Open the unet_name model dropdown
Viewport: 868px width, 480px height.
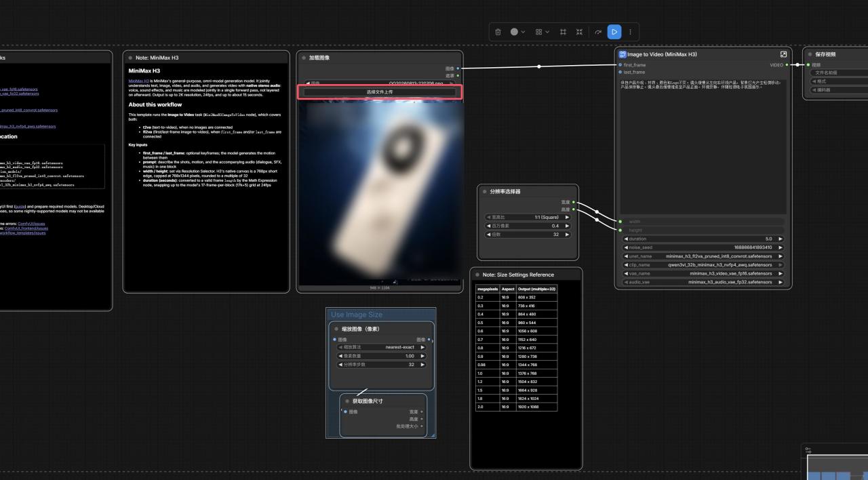[x=703, y=256]
